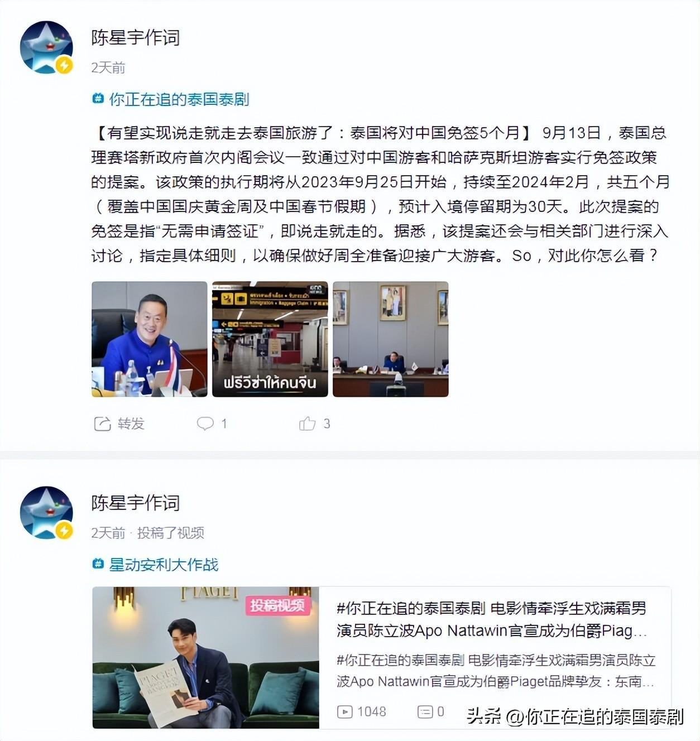Play the Piaget video thumbnail
This screenshot has width=700, height=741.
205,658
